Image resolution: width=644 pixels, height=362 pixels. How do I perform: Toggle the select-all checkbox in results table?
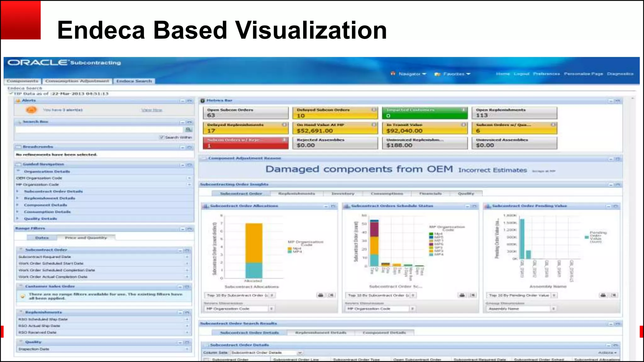click(x=206, y=359)
